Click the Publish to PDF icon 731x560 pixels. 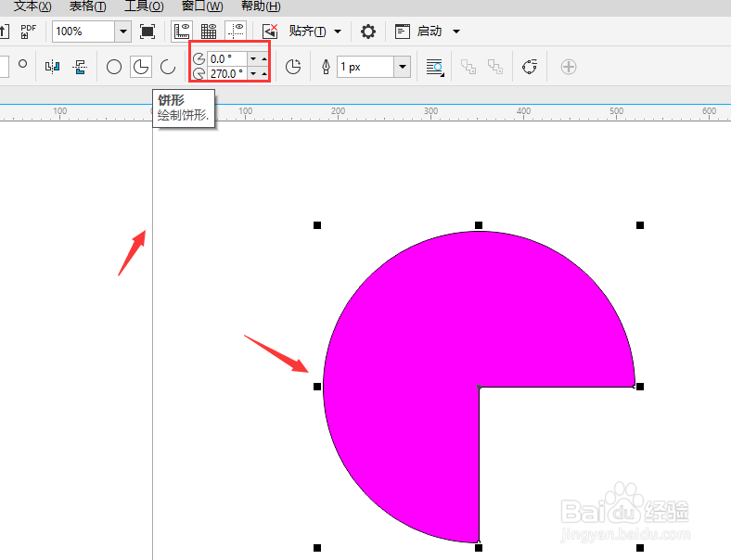click(28, 32)
